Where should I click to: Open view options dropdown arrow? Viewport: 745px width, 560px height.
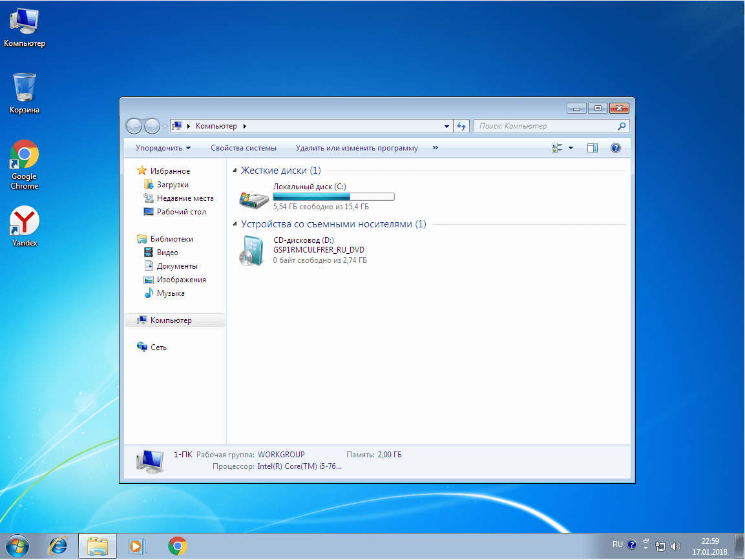pos(571,148)
